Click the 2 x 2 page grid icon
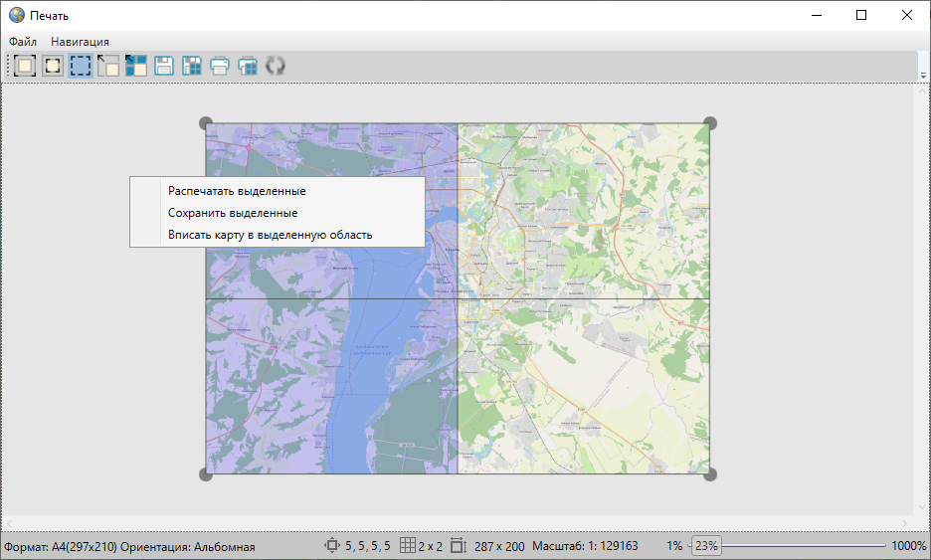 [x=407, y=546]
